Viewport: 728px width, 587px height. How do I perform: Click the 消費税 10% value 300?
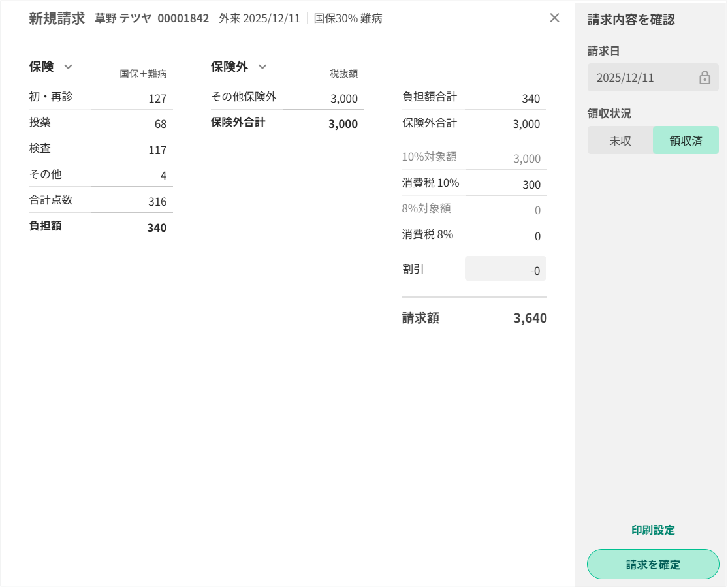[x=531, y=185]
